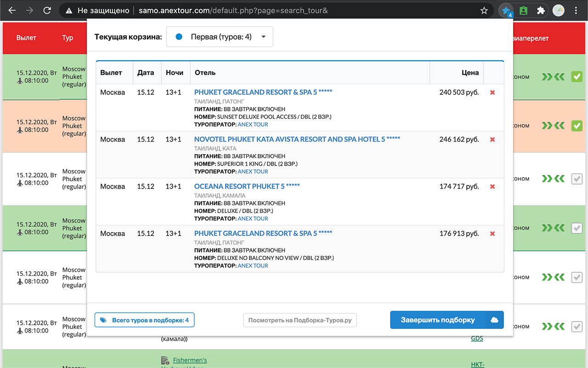Viewport: 588px width, 368px height.
Task: Open the browser extensions puzzle menu
Action: click(541, 10)
